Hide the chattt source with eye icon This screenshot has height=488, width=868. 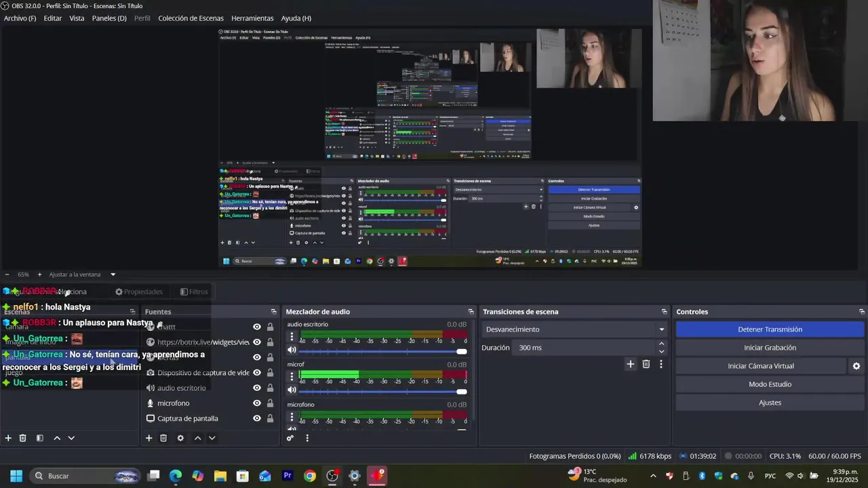pos(257,327)
